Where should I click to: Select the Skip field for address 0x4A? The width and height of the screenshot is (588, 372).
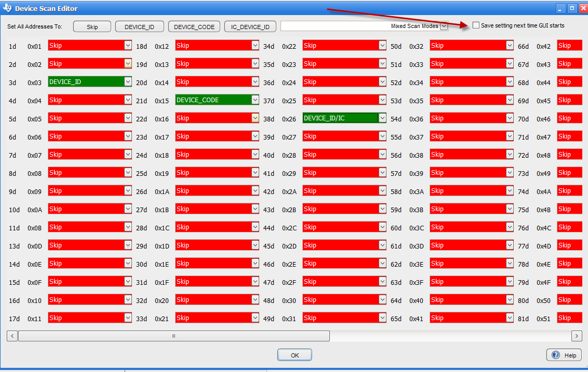tap(569, 191)
